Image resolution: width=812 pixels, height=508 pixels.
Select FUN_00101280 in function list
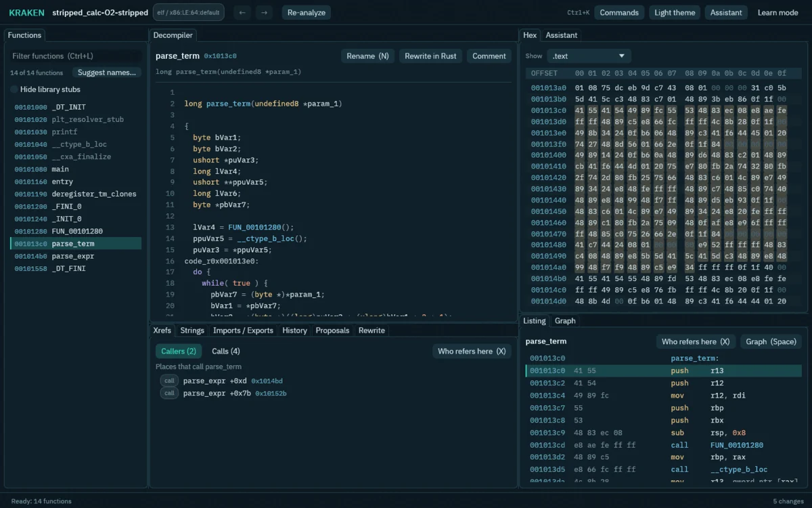click(76, 231)
